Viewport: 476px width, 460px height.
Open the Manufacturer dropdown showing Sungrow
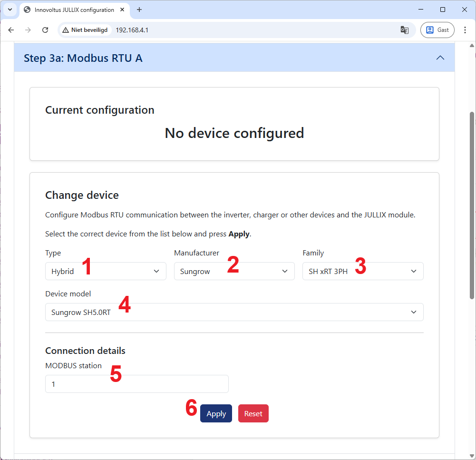[x=234, y=271]
